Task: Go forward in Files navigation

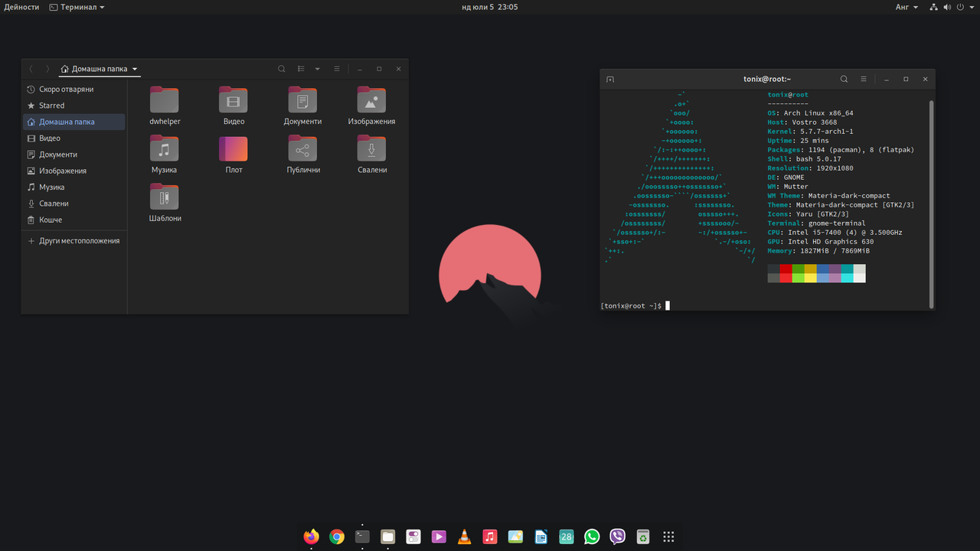Action: (47, 69)
